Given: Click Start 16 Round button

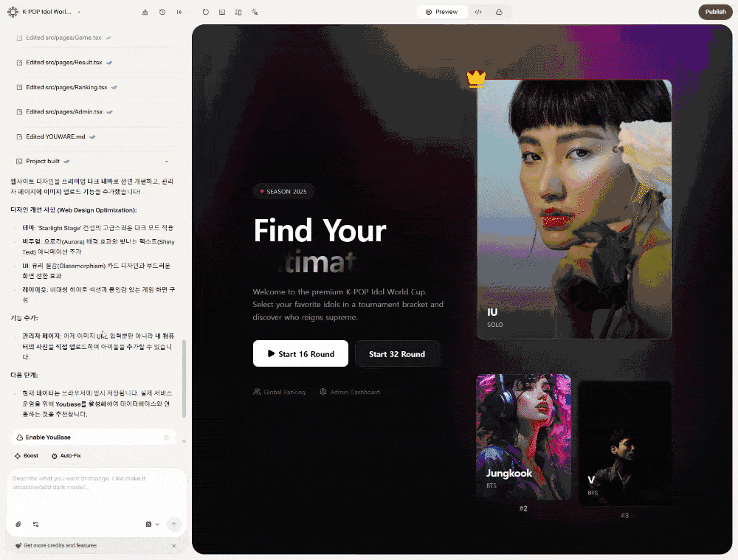Looking at the screenshot, I should [301, 353].
